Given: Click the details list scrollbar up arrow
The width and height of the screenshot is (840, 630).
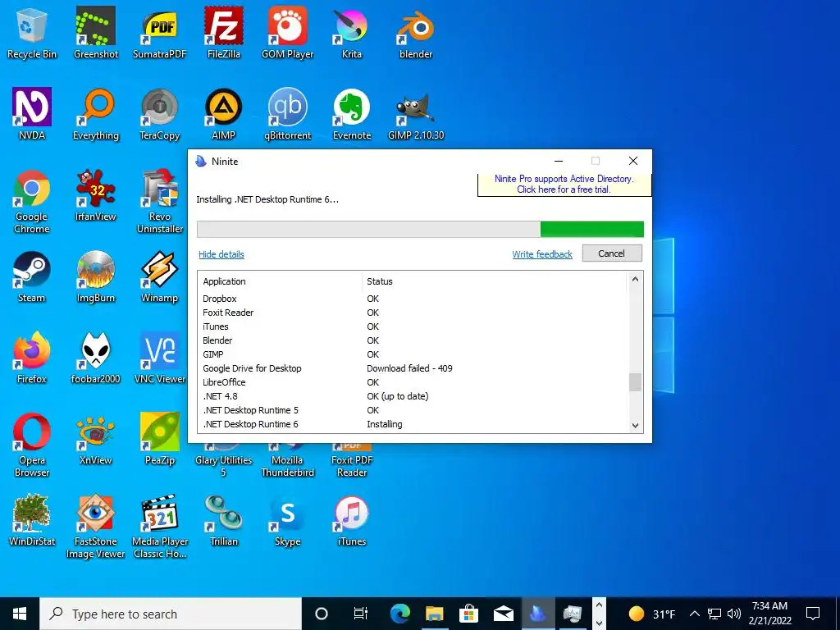Looking at the screenshot, I should coord(635,279).
